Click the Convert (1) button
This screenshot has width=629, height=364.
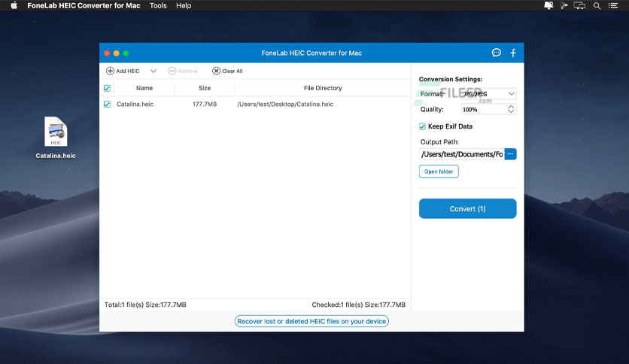(x=468, y=208)
